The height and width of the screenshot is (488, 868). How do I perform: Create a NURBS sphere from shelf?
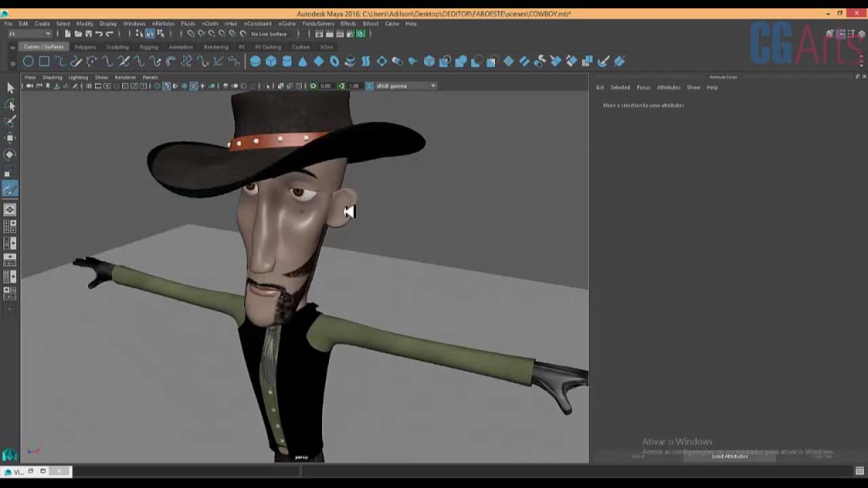point(255,61)
